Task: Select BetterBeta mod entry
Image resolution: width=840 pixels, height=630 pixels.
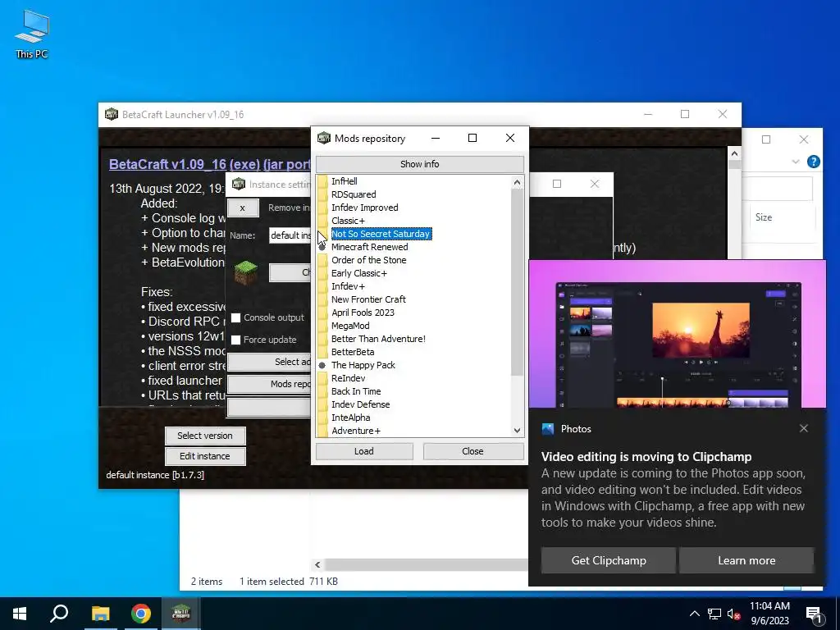Action: [x=353, y=352]
